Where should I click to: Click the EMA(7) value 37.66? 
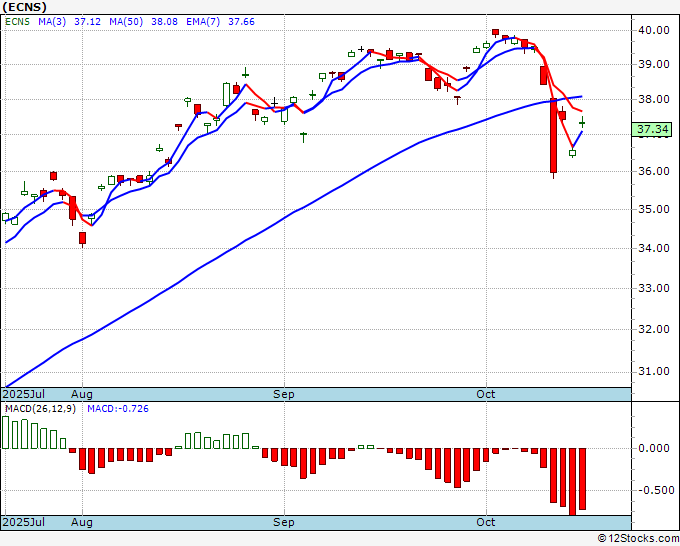point(242,22)
